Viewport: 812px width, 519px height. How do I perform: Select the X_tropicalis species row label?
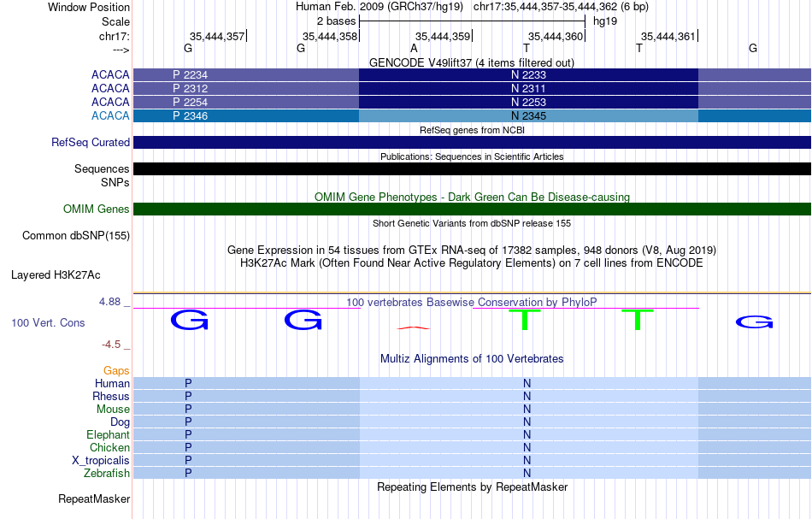click(x=101, y=461)
